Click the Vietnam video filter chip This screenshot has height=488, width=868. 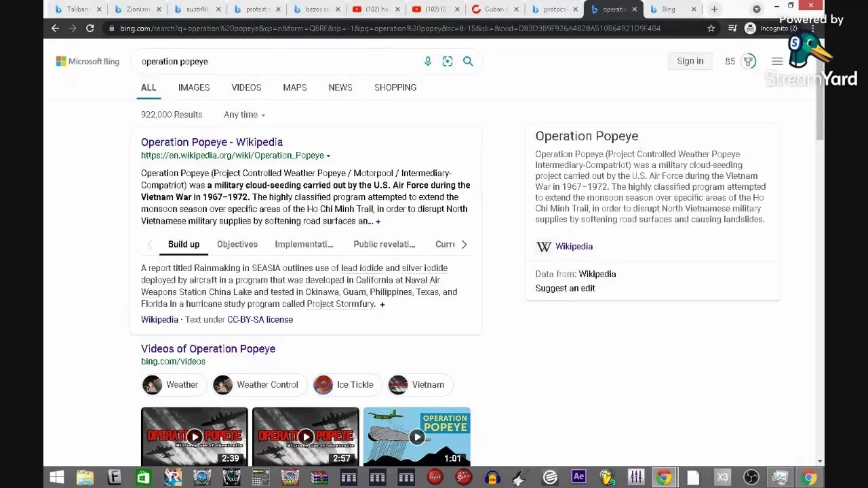point(419,385)
